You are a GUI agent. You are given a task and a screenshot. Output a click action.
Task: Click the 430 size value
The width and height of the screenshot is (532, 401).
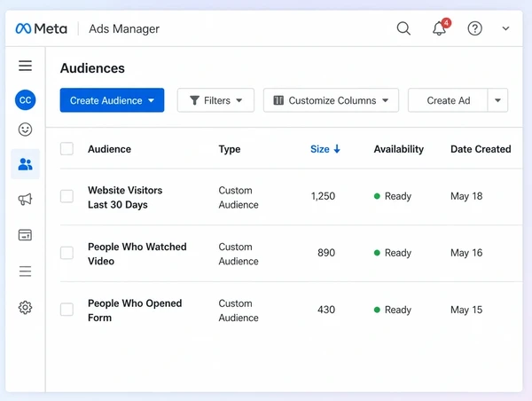326,310
